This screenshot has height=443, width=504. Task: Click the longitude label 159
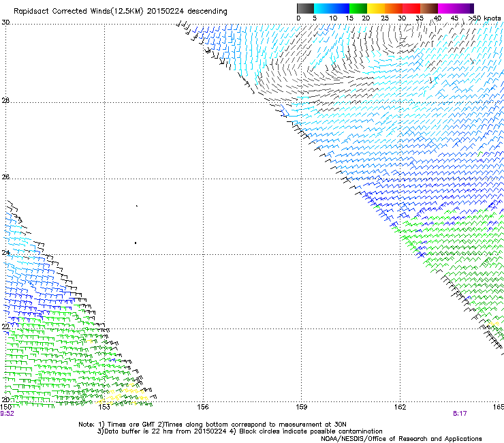pos(302,407)
